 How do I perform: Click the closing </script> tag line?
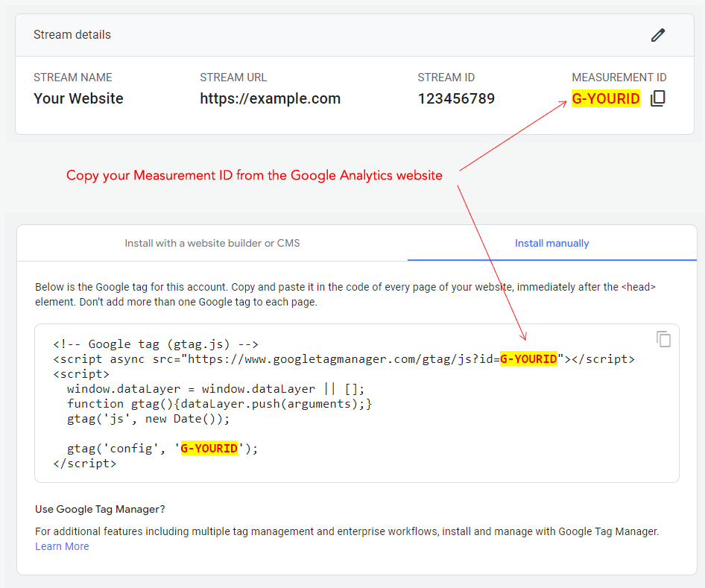pos(84,464)
